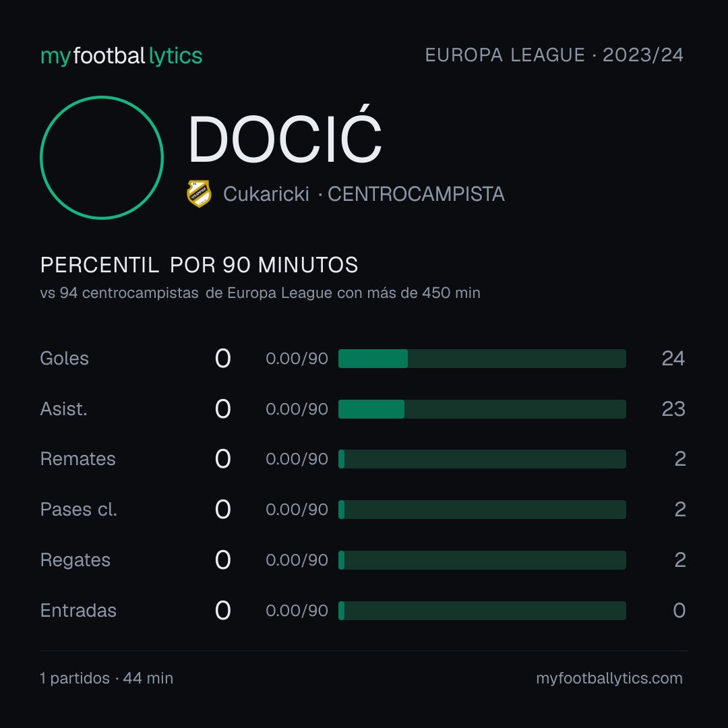Viewport: 728px width, 728px height.
Task: Click the Entradas percentile bar
Action: 482,611
